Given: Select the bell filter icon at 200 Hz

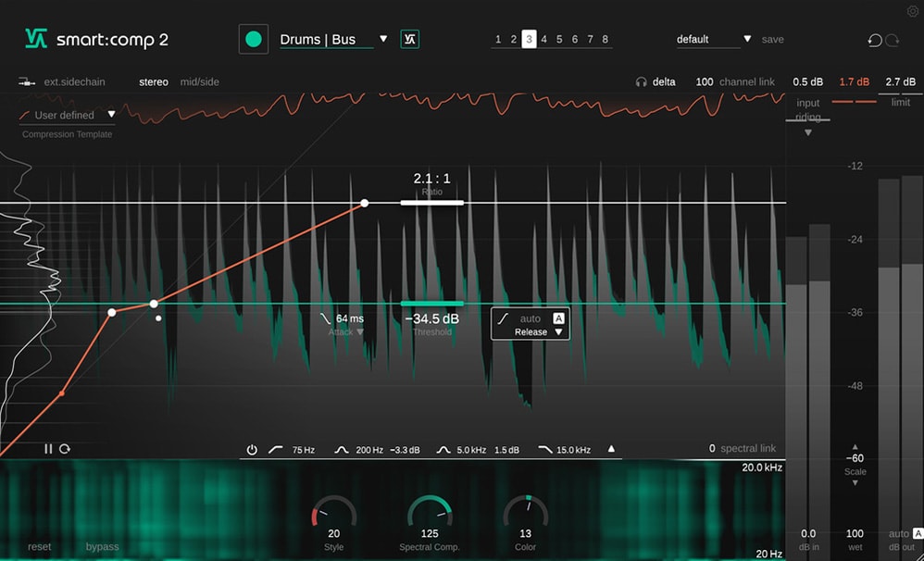Looking at the screenshot, I should pyautogui.click(x=342, y=450).
